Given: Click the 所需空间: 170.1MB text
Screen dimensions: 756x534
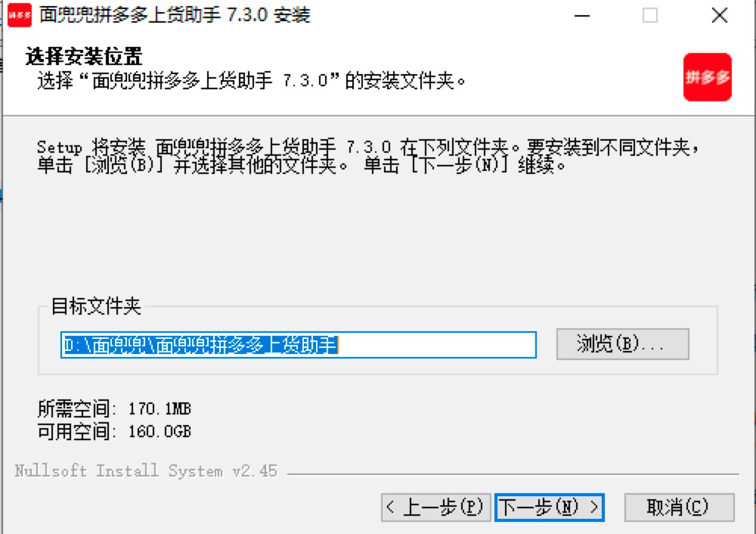Looking at the screenshot, I should [114, 408].
